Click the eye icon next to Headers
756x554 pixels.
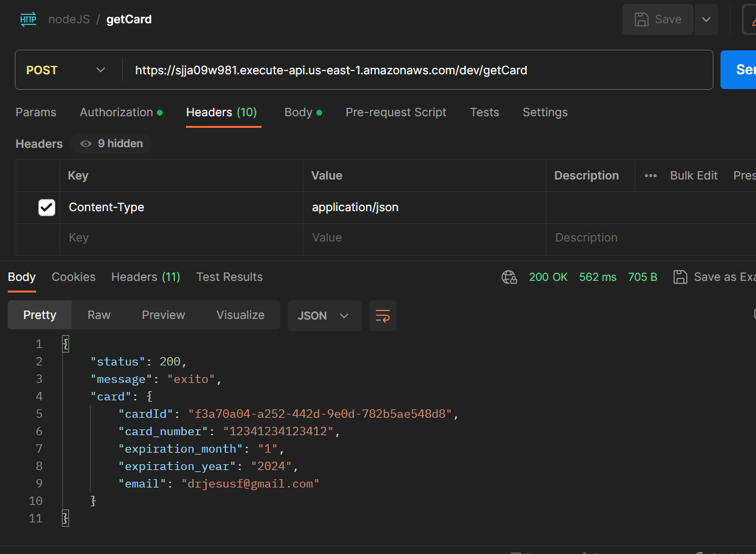85,143
